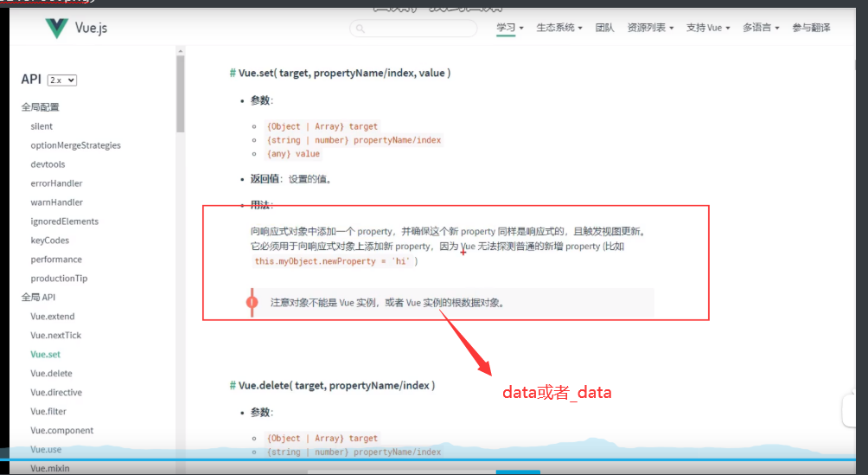Click the sidebar scroll up arrow
The image size is (868, 475).
(x=180, y=51)
